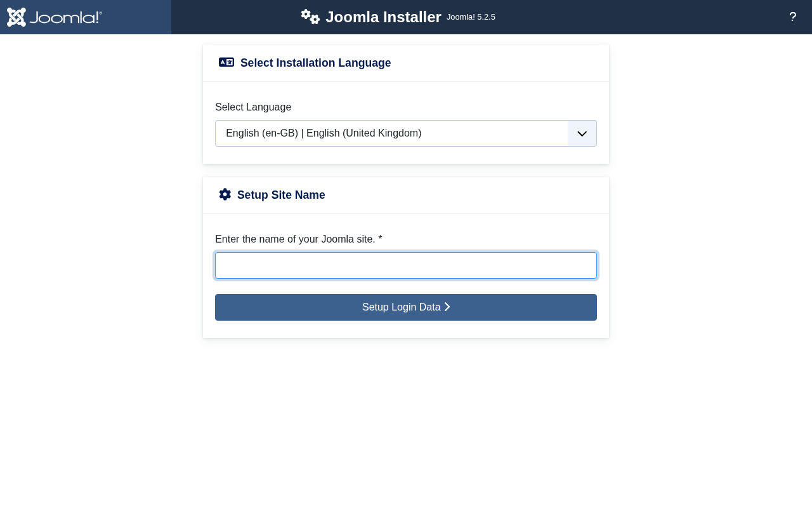Click the Select Installation Language heading
Screen dimensions: 812x508
coord(315,63)
